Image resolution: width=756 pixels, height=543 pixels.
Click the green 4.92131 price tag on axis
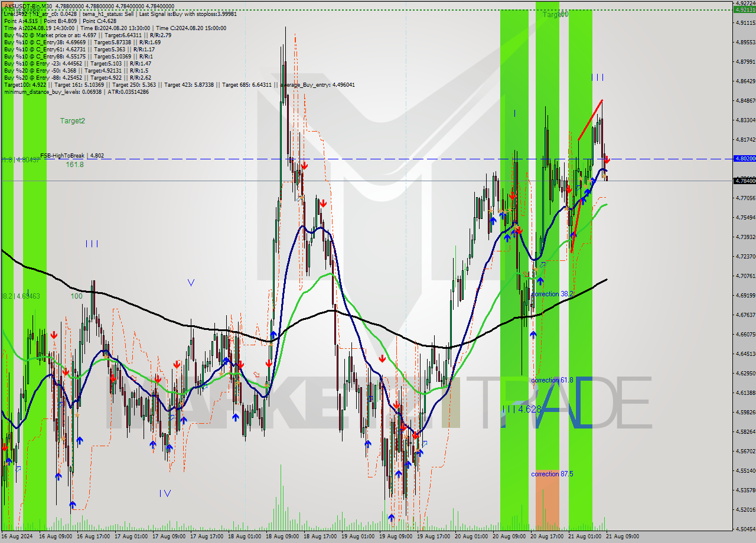pyautogui.click(x=744, y=9)
